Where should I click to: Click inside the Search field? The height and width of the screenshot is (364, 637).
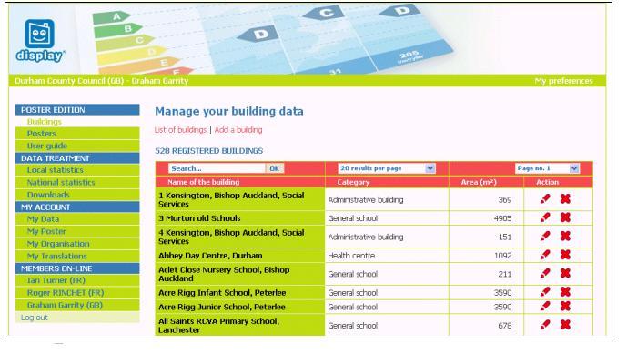coord(217,168)
